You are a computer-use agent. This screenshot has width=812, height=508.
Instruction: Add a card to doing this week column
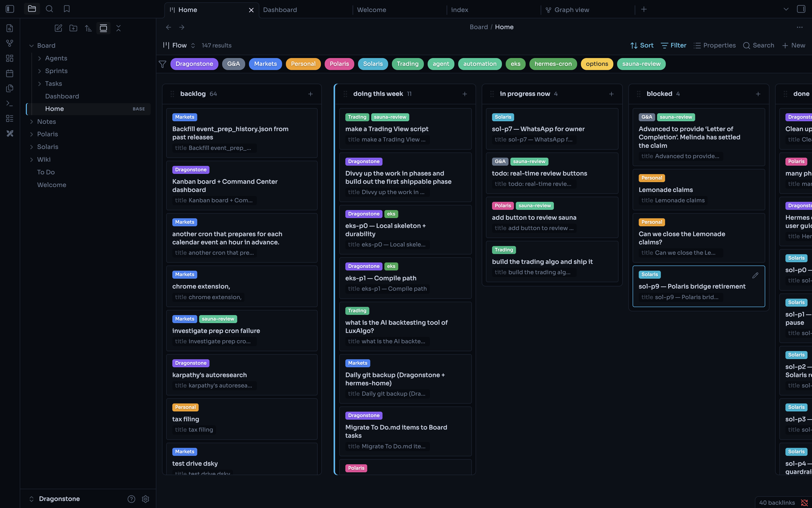[465, 94]
